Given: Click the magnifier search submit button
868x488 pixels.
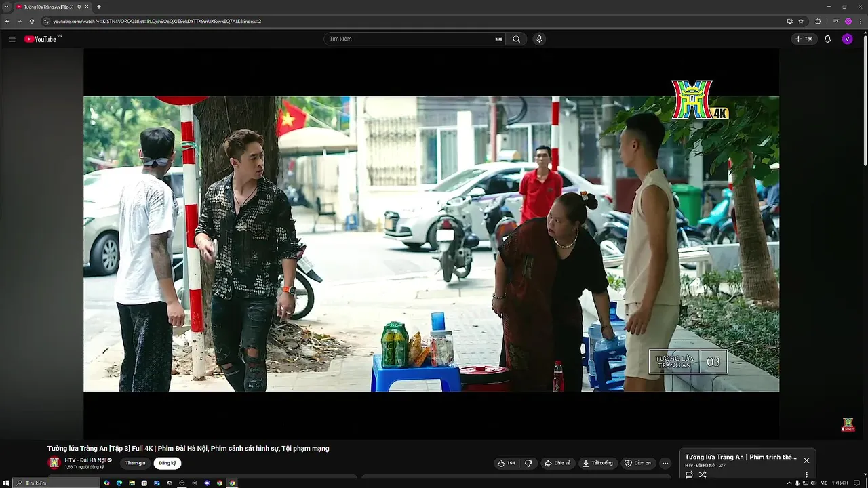Looking at the screenshot, I should tap(517, 39).
